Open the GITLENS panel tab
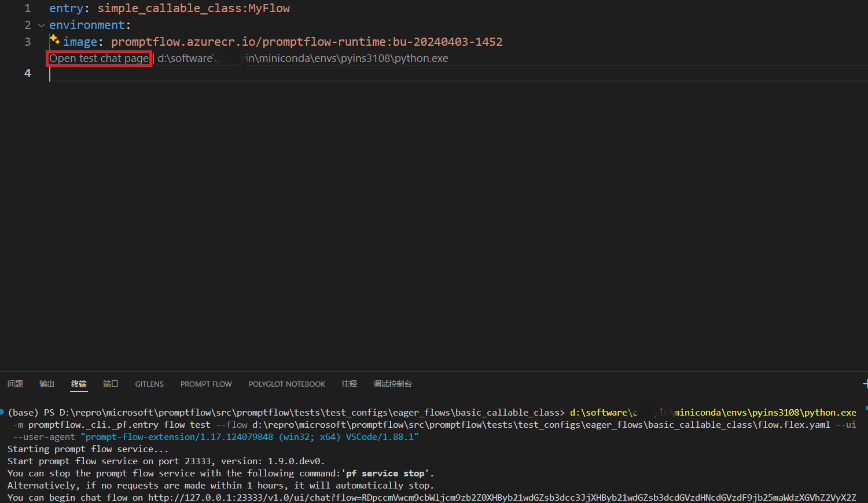This screenshot has height=503, width=868. coord(149,384)
